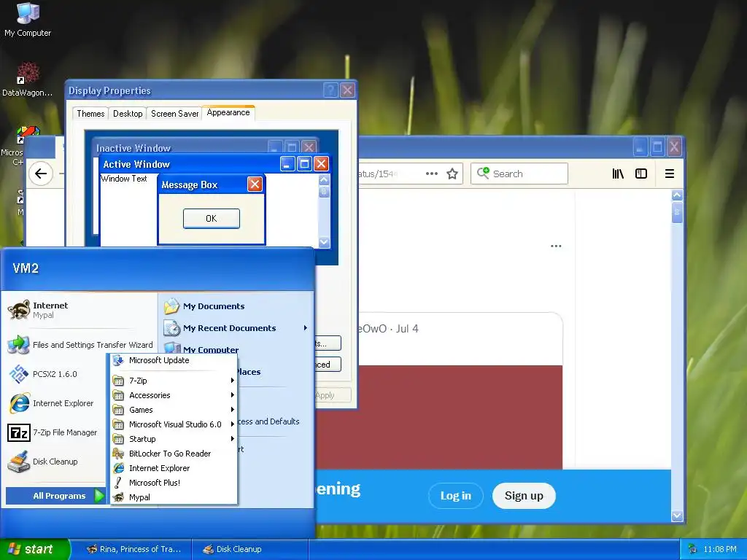747x560 pixels.
Task: Open Microsoft Update in All Programs
Action: coord(174,360)
